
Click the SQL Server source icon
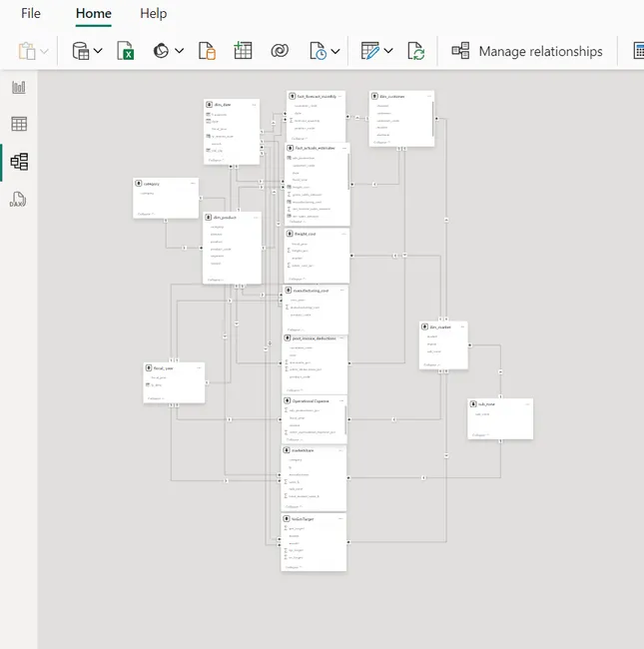(x=207, y=51)
